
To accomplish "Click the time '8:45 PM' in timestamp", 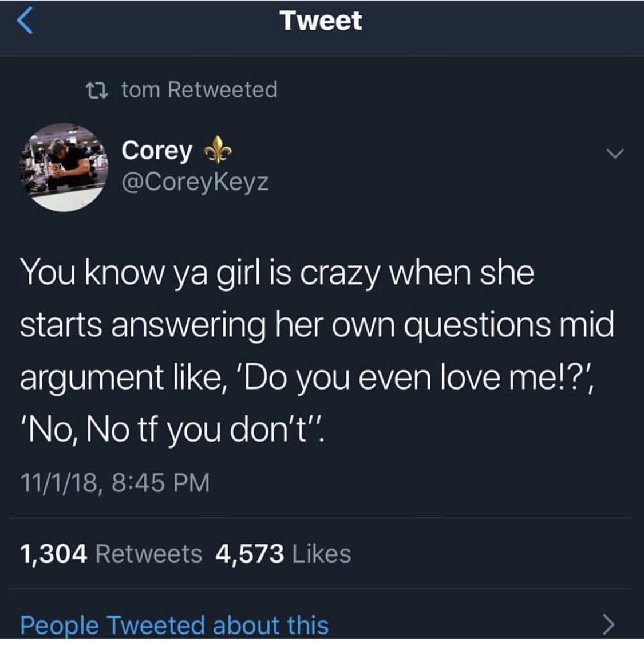I will click(160, 482).
